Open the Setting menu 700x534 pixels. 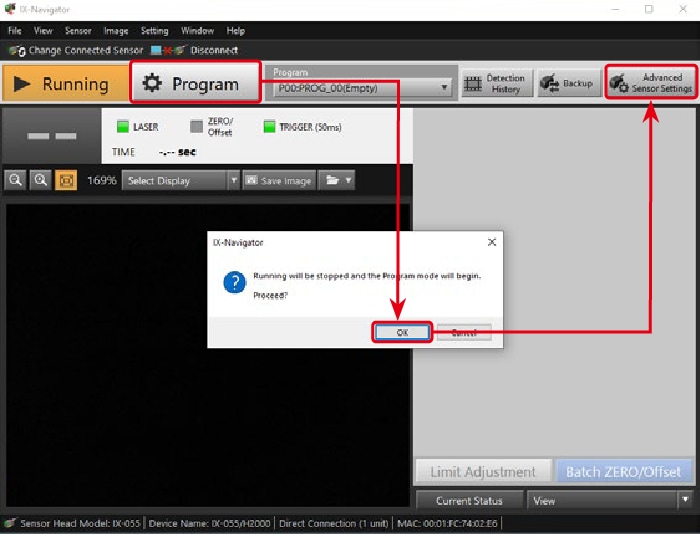click(154, 31)
